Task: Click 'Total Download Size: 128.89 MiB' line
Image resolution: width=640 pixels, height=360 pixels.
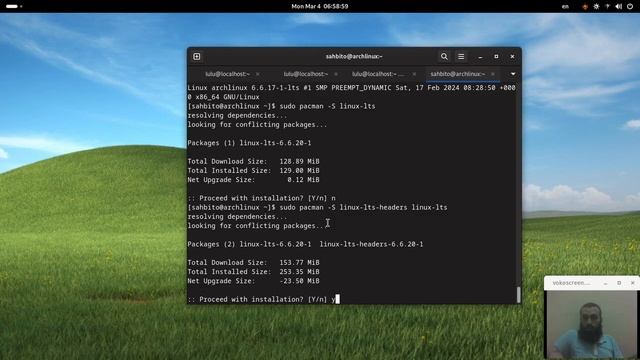Action: pyautogui.click(x=253, y=161)
